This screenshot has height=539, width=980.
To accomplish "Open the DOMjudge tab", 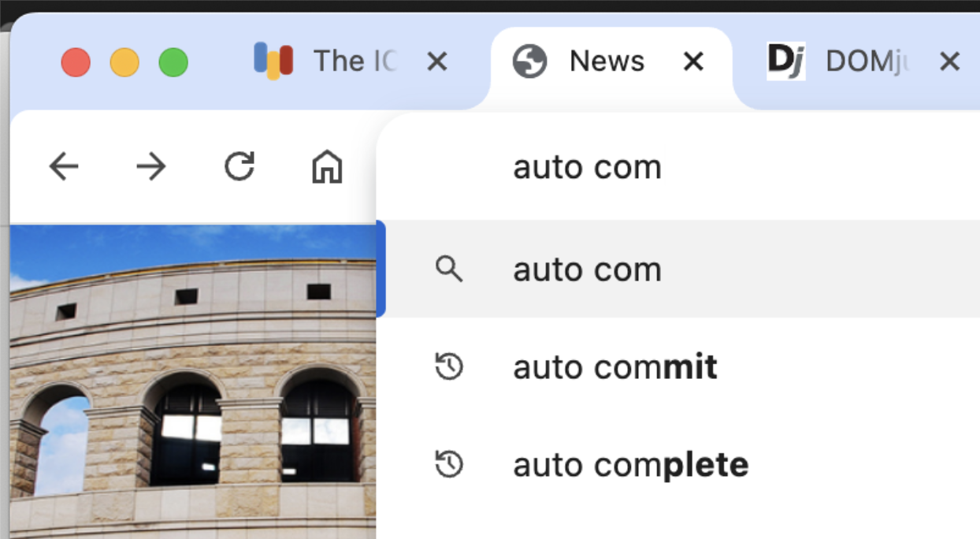I will pos(863,61).
